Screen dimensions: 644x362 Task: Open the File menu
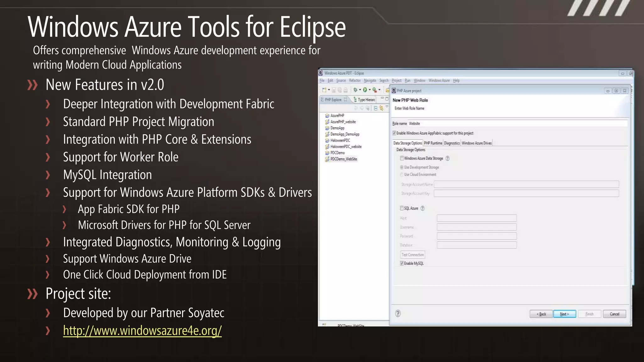[322, 81]
